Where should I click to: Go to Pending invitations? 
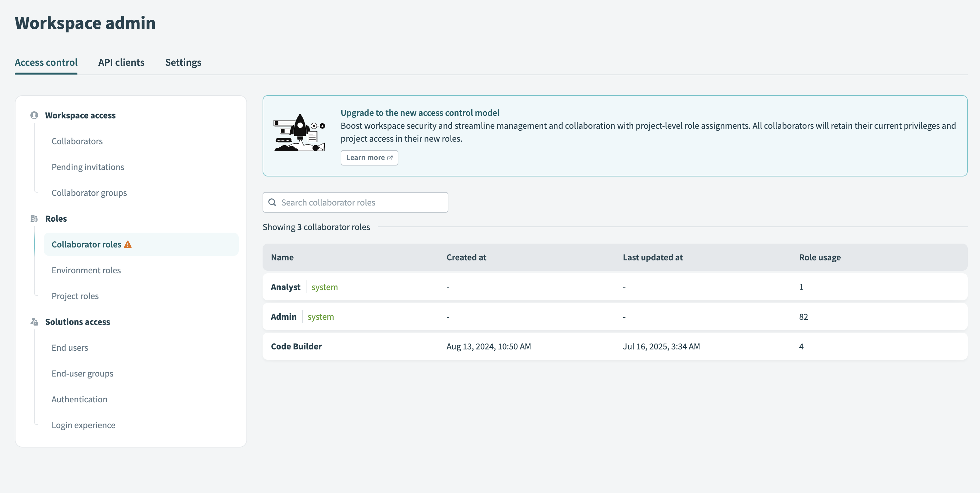pos(87,167)
